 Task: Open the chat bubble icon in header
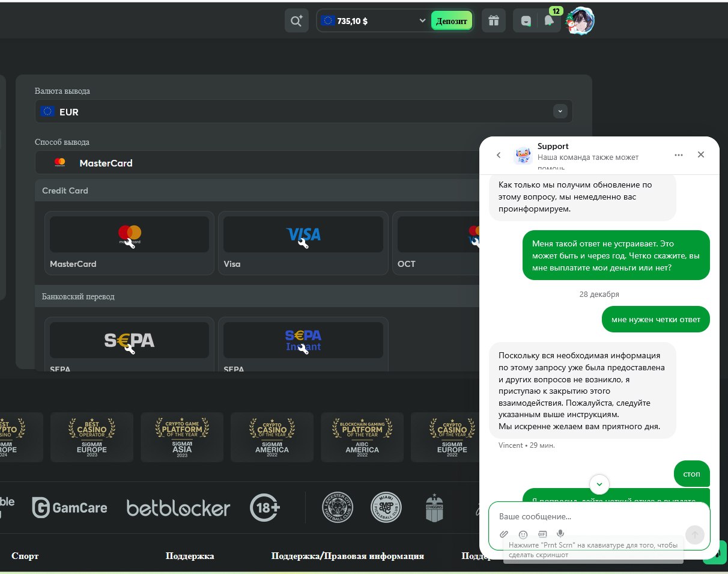[x=526, y=21]
